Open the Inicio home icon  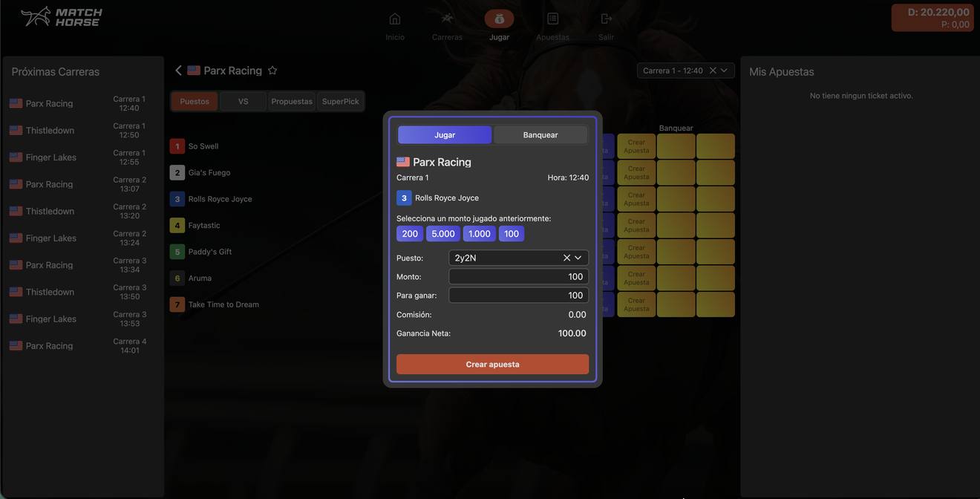(x=395, y=19)
